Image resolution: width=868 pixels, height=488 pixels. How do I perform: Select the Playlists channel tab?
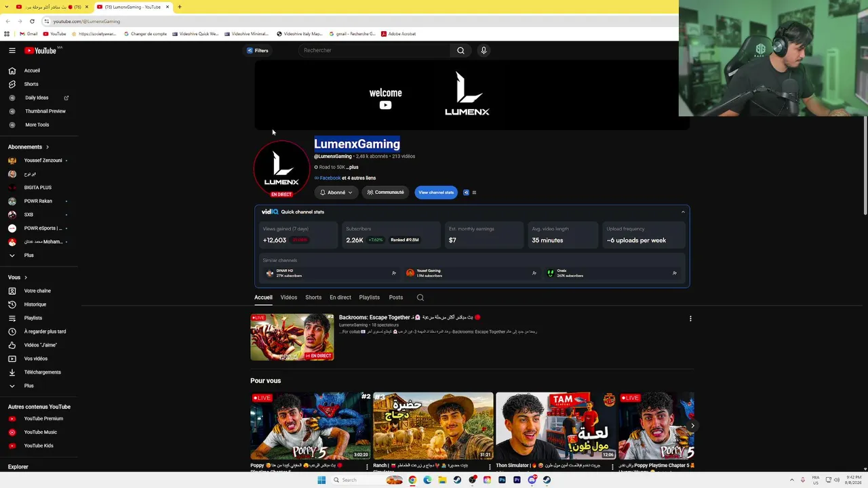[370, 298]
